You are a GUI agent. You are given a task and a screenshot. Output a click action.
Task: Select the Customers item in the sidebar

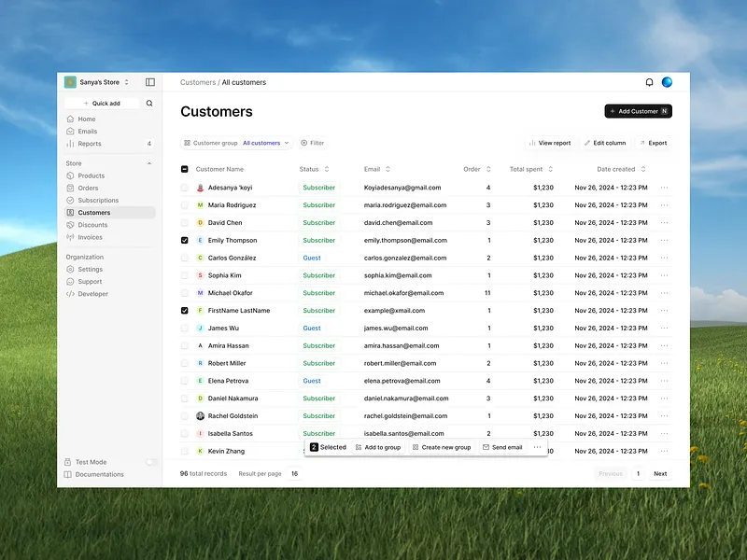click(x=92, y=212)
